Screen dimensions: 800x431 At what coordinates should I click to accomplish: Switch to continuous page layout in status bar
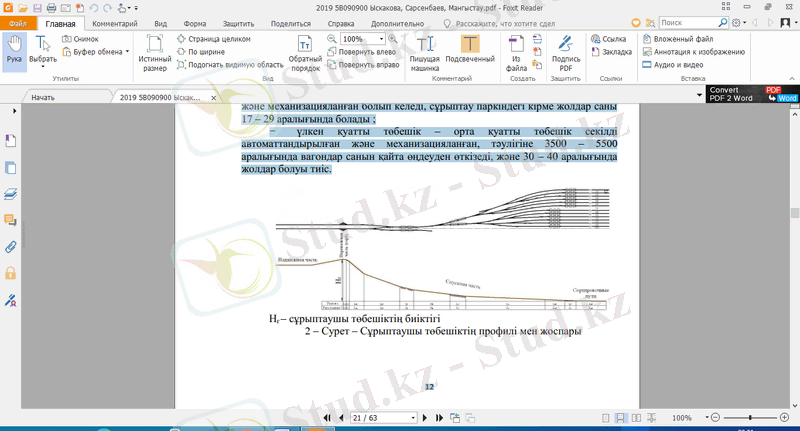(x=622, y=417)
